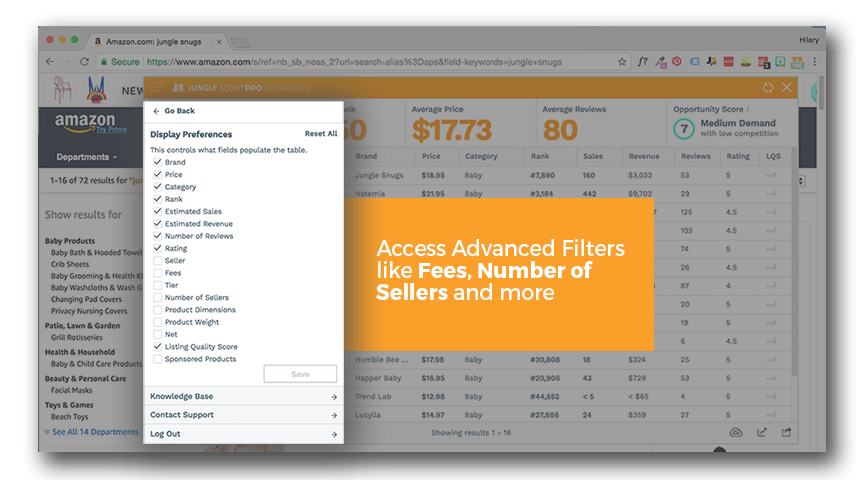This screenshot has width=865, height=480.
Task: Click the share icon in the footer
Action: point(786,433)
